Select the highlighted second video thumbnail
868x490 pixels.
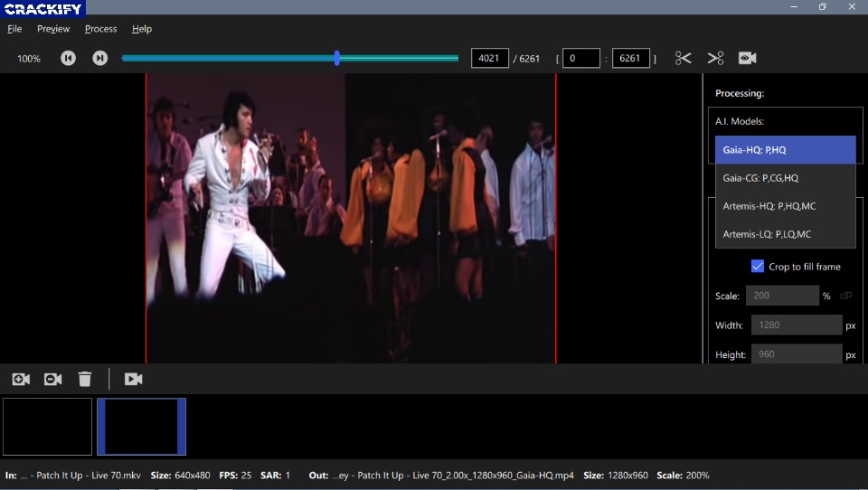(x=141, y=427)
